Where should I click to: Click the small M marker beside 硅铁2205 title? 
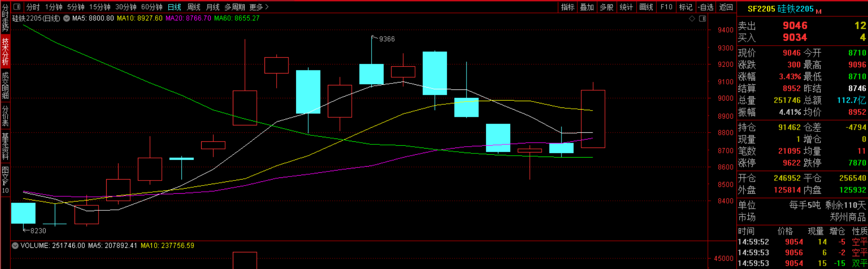819,11
